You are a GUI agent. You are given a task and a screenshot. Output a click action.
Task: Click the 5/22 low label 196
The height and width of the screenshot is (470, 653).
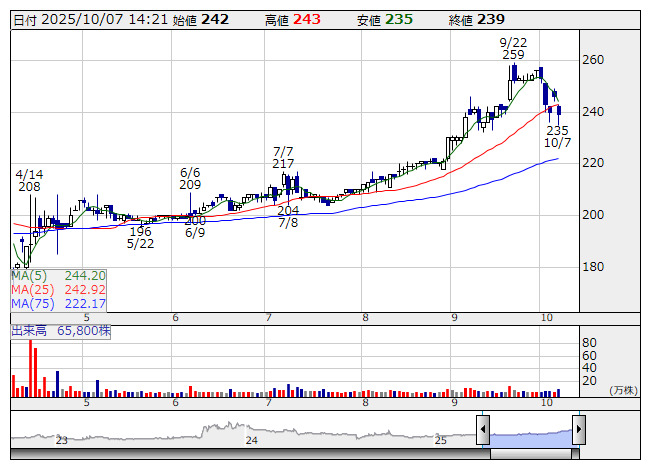(140, 232)
